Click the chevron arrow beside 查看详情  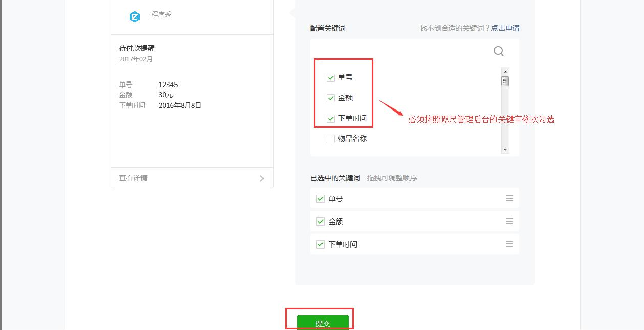coord(261,178)
